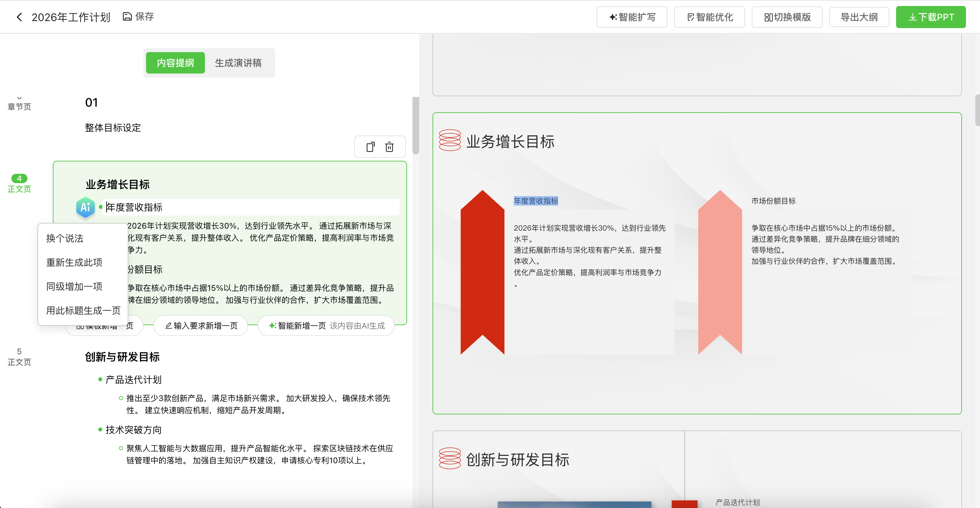Select the 内容提纲 tab
The image size is (980, 508).
(x=175, y=63)
